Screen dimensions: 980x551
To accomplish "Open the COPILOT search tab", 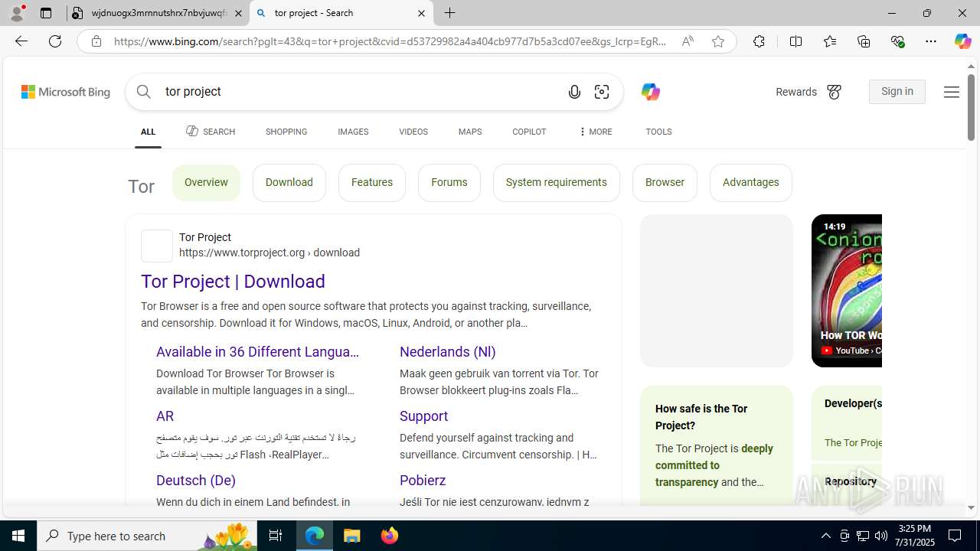I will coord(529,132).
